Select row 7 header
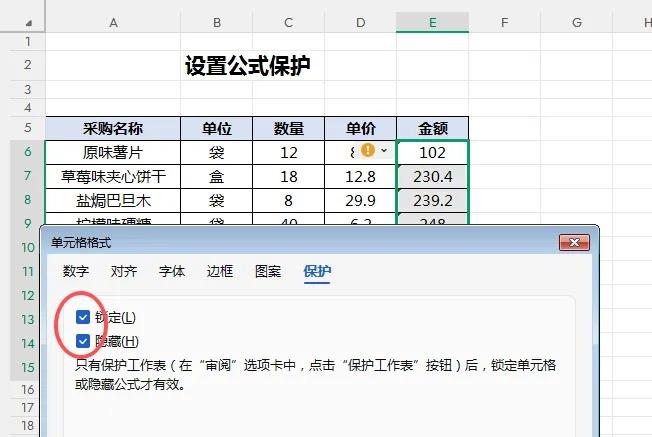The image size is (652, 437). tap(27, 176)
